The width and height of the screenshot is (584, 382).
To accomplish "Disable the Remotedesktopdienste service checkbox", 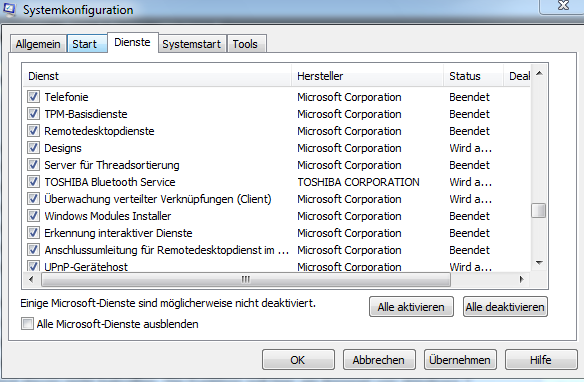I will 33,131.
